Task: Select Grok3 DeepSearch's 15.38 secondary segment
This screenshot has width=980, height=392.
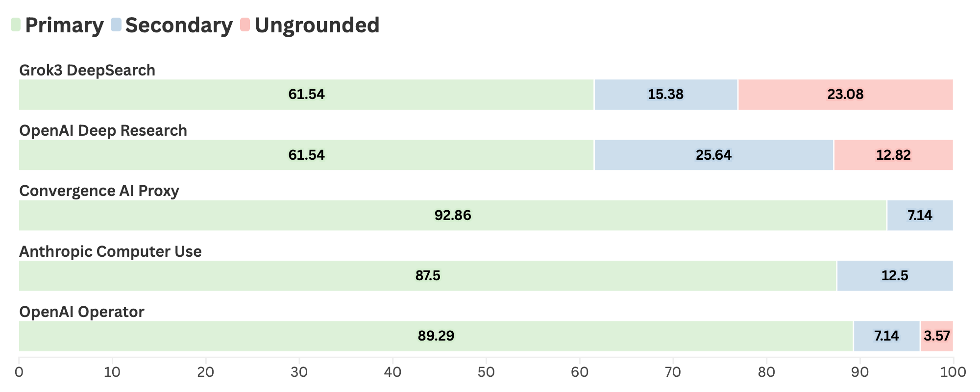Action: point(665,95)
